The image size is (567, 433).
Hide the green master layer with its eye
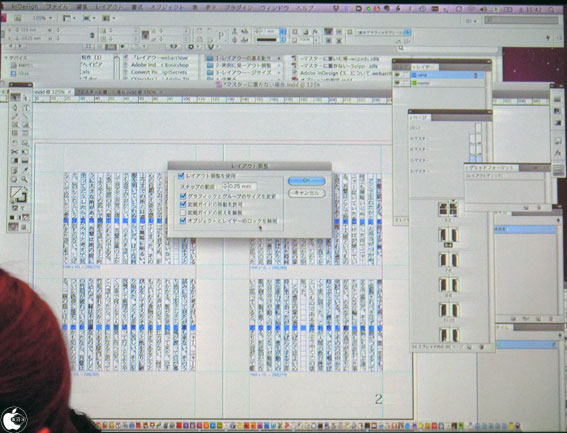397,83
